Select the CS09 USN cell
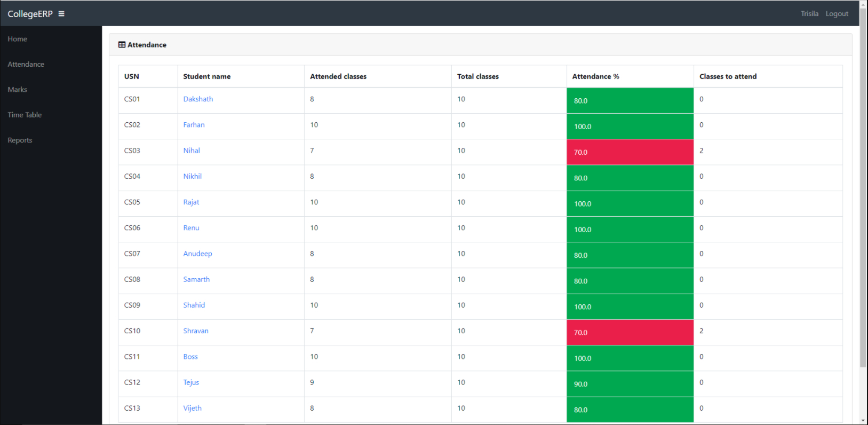Image resolution: width=868 pixels, height=425 pixels. pyautogui.click(x=148, y=306)
